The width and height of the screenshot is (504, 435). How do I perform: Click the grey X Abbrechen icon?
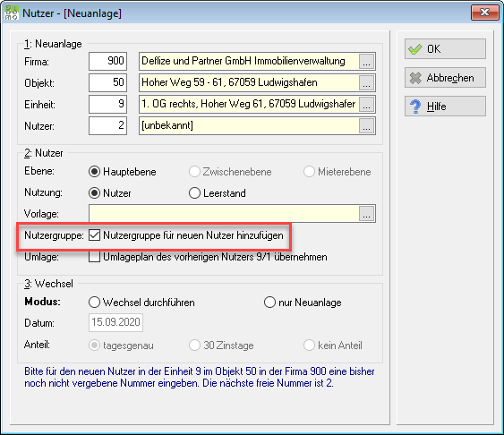tap(415, 78)
